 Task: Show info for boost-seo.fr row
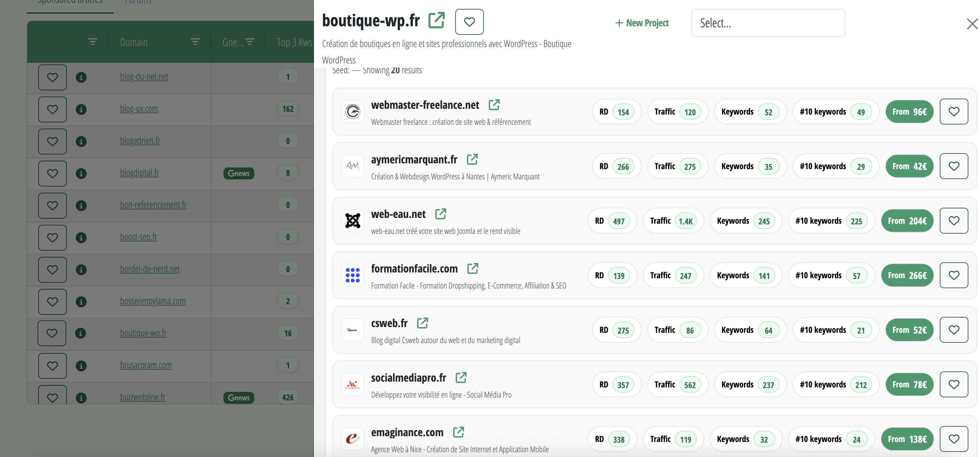pos(81,238)
